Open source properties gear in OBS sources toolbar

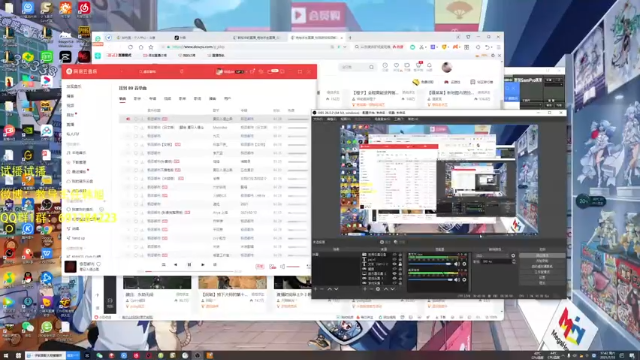[x=378, y=289]
